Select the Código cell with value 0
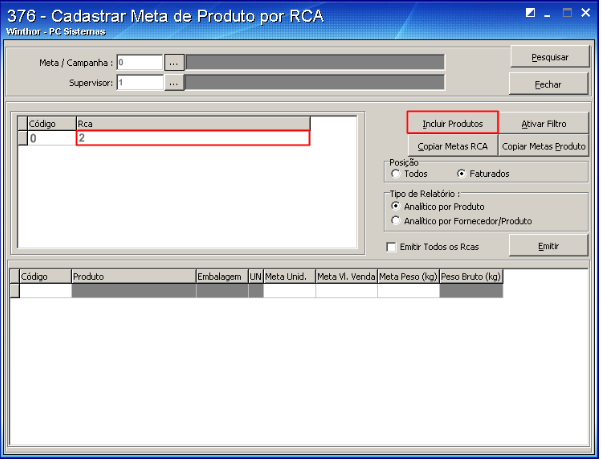The height and width of the screenshot is (461, 601). (x=52, y=138)
